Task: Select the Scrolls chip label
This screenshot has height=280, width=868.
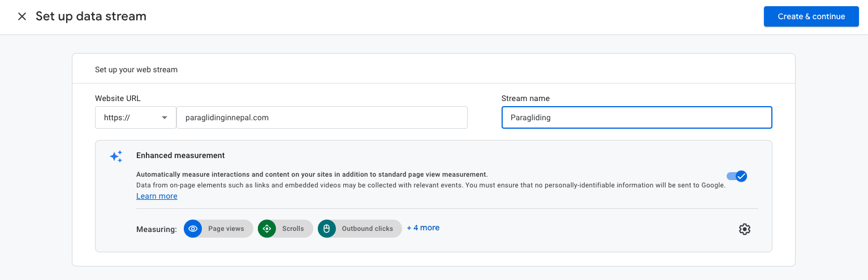Action: pyautogui.click(x=293, y=229)
